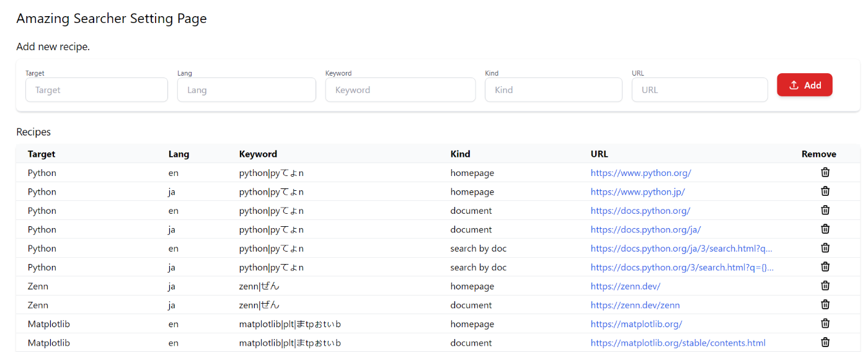Click into the Keyword input field
Image resolution: width=868 pixels, height=352 pixels.
coord(401,90)
